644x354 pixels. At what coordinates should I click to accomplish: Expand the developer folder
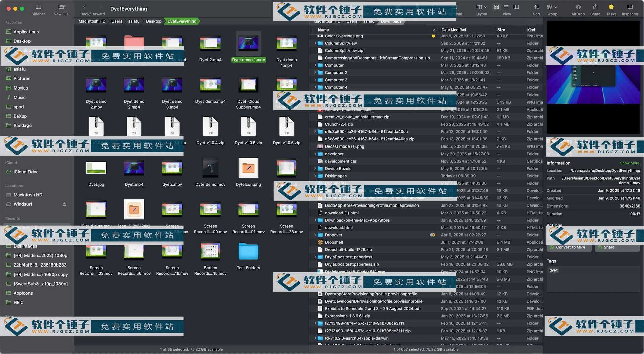(315, 154)
